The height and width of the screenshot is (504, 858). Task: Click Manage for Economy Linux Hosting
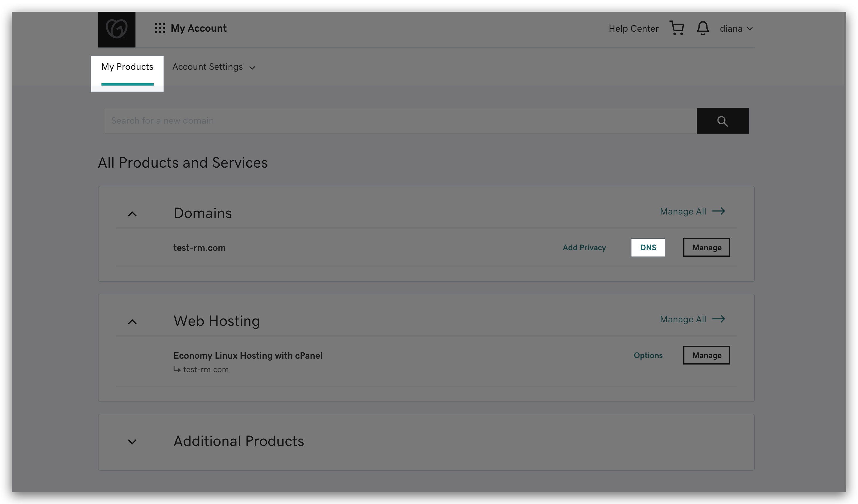pyautogui.click(x=706, y=355)
